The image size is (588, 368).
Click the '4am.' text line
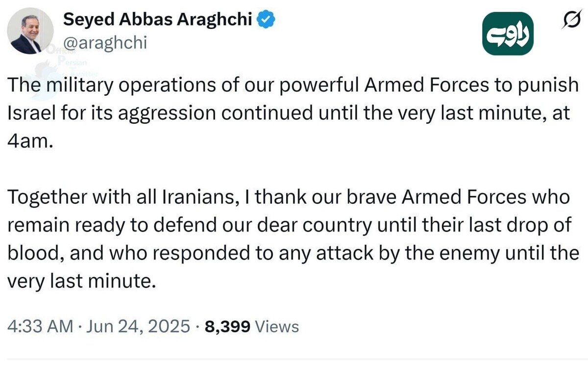29,142
